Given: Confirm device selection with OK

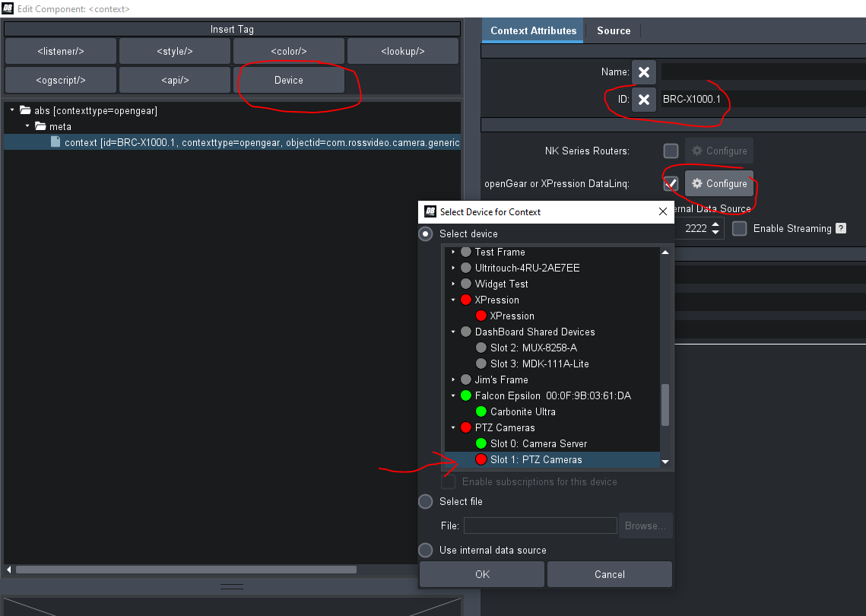Looking at the screenshot, I should point(482,575).
